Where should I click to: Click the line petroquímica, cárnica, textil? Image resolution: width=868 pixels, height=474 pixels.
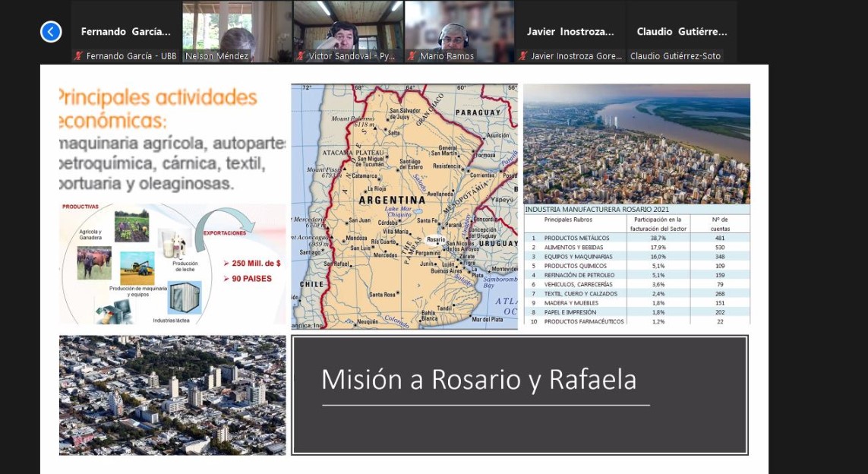coord(163,164)
